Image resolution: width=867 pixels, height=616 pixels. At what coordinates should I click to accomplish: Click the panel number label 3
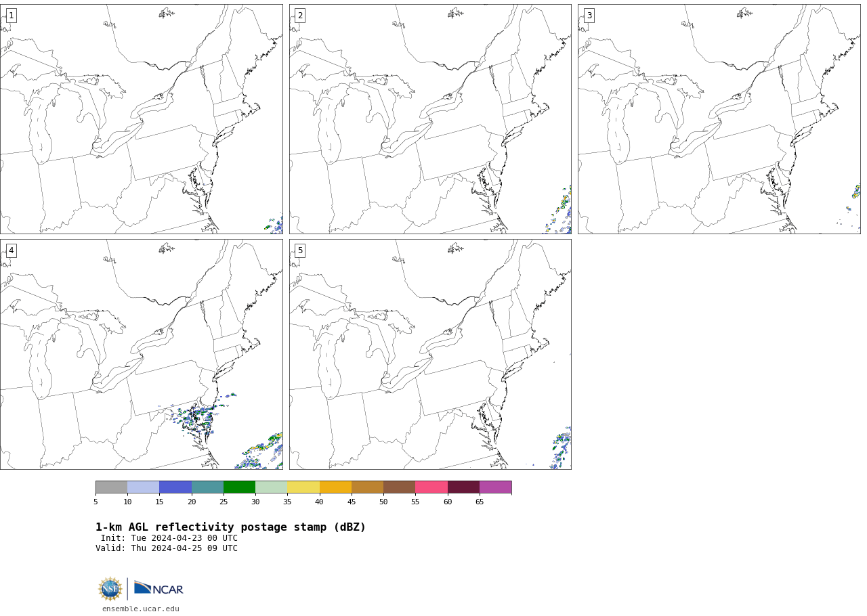point(589,16)
